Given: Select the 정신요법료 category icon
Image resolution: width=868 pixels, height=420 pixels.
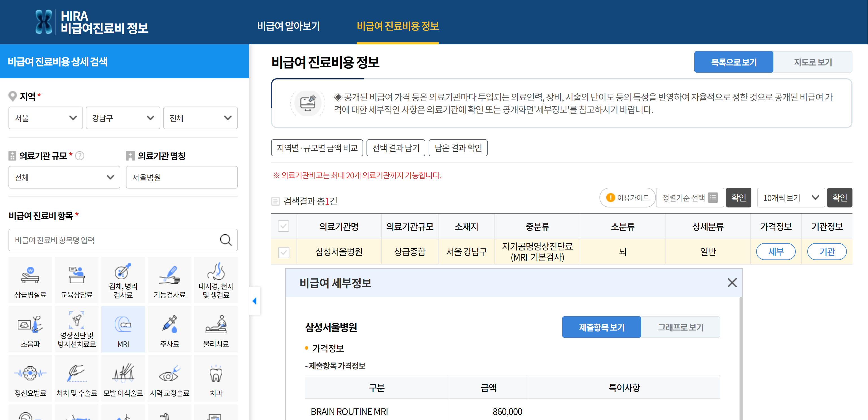Looking at the screenshot, I should [x=30, y=378].
